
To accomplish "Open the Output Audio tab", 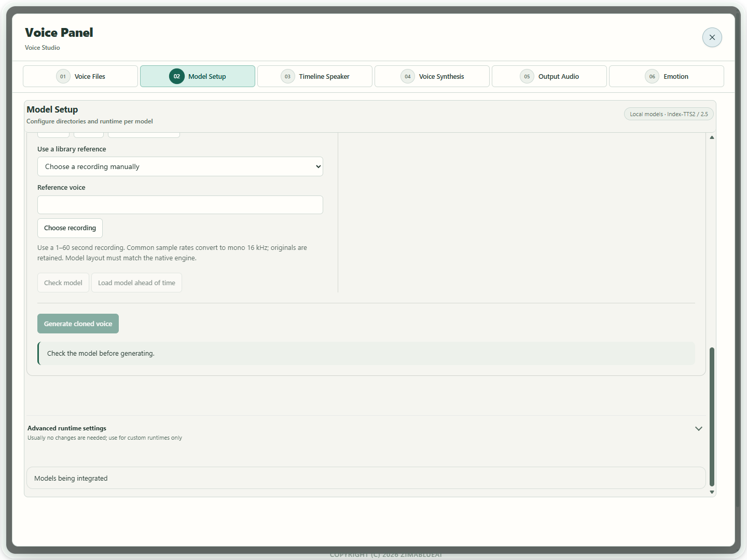I will [549, 76].
